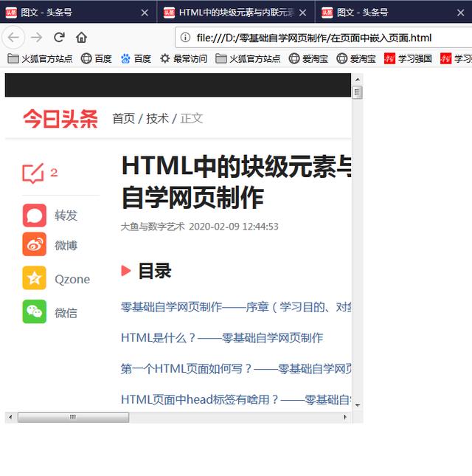Open the 最常访问 bookmark menu
472x476 pixels.
(x=184, y=58)
